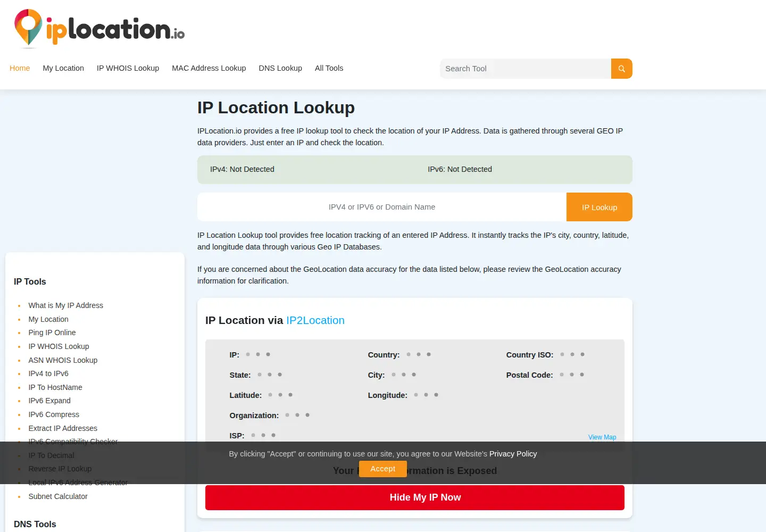Click the IP Tools sidebar heading

pyautogui.click(x=30, y=282)
